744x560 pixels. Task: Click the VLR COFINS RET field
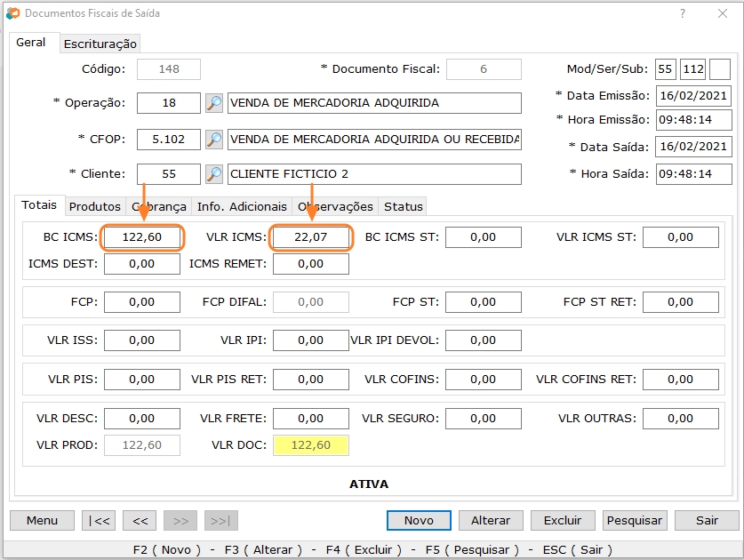coord(681,380)
